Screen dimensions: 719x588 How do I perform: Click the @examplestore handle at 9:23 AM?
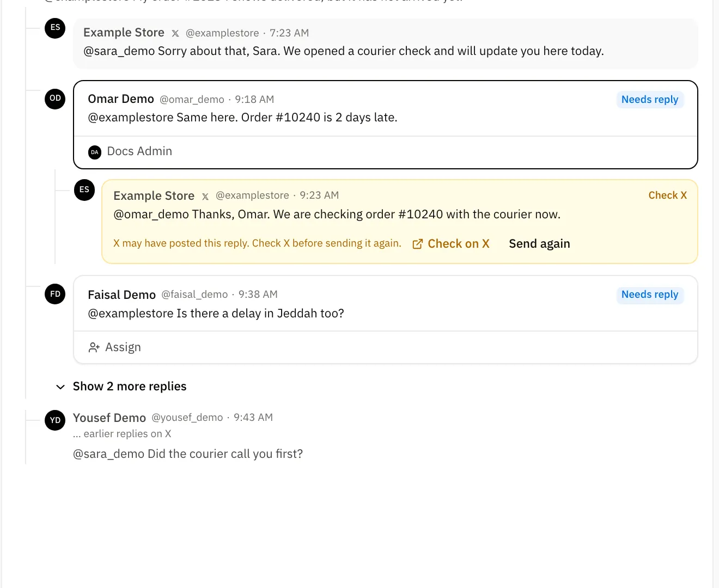pos(252,195)
